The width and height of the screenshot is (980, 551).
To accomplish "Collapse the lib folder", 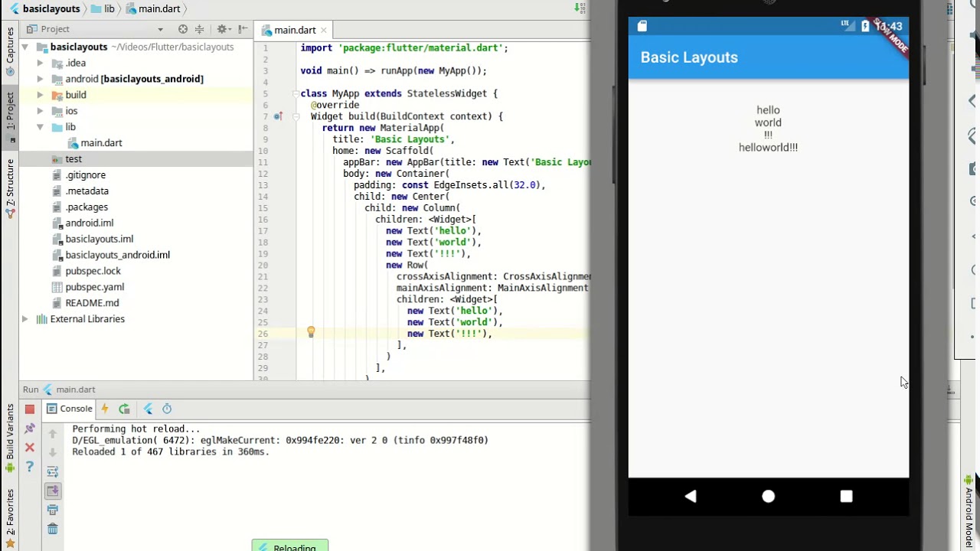I will pos(40,127).
